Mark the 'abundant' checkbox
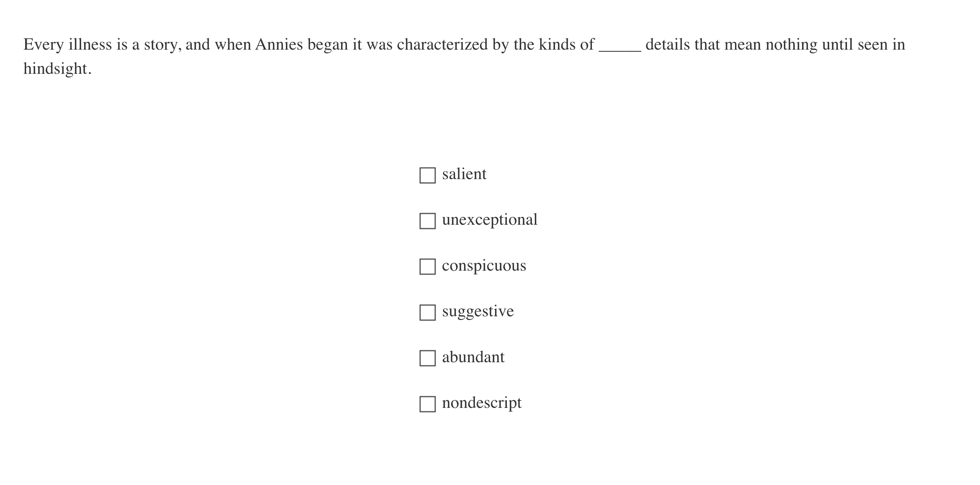The height and width of the screenshot is (485, 980). pyautogui.click(x=427, y=358)
